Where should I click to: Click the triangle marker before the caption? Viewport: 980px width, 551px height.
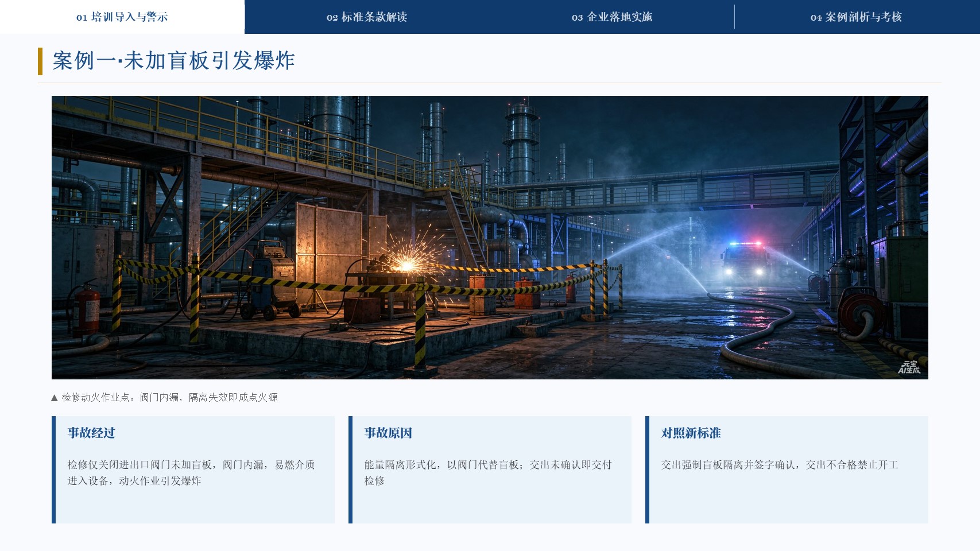[x=55, y=398]
